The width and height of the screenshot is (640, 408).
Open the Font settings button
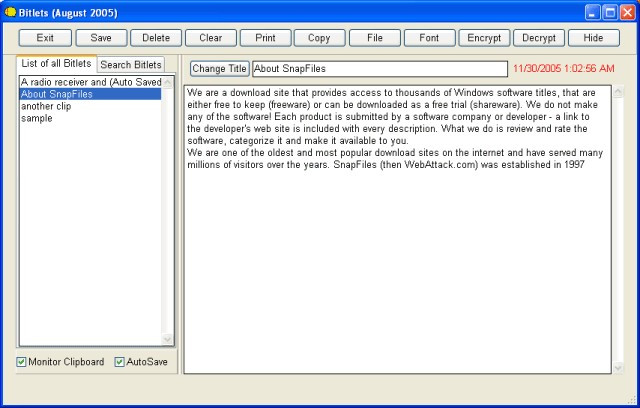[429, 38]
